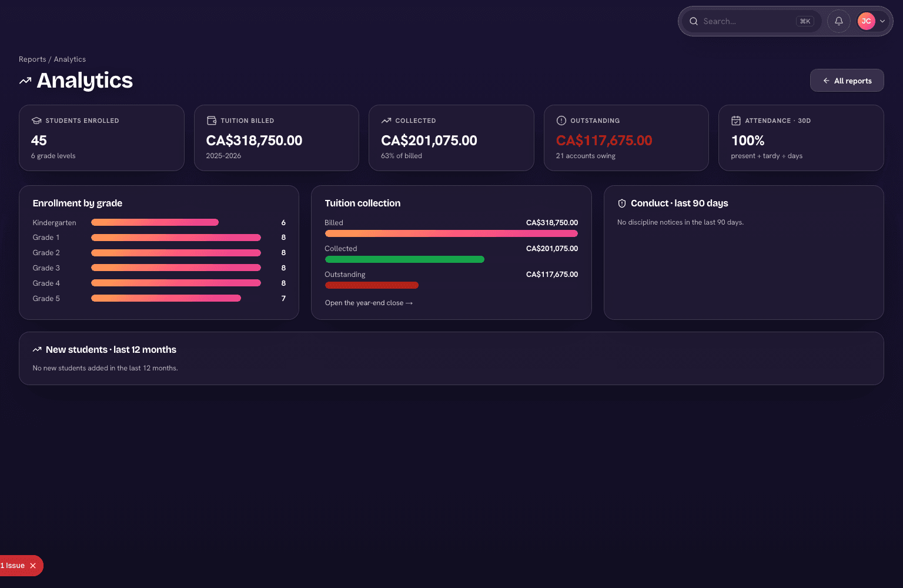Image resolution: width=903 pixels, height=588 pixels.
Task: Click the trending icon beside Analytics title
Action: [x=25, y=81]
